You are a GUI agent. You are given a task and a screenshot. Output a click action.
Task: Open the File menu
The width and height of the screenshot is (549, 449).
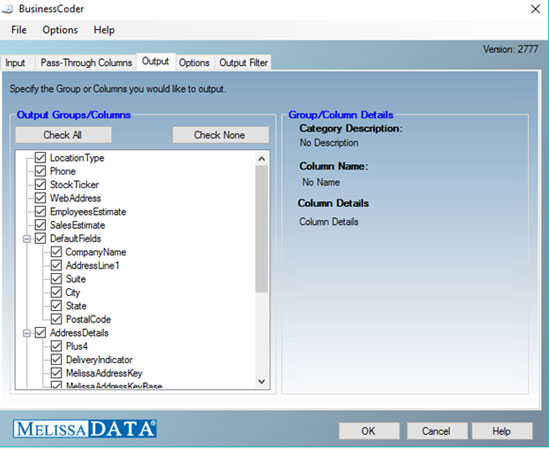19,30
